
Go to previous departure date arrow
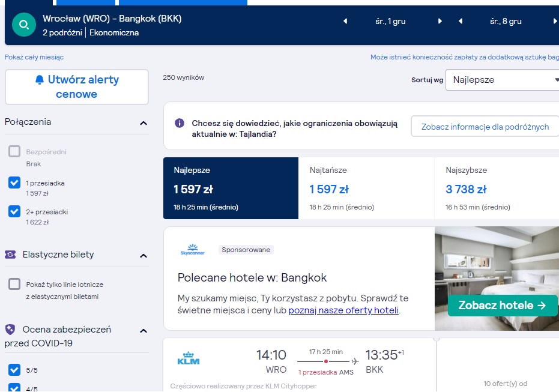345,22
